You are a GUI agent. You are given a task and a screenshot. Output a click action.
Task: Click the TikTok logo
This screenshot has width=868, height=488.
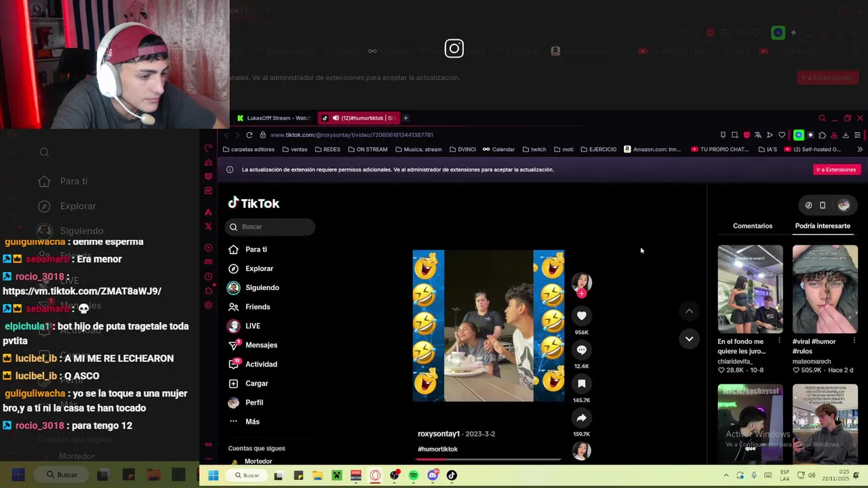click(x=254, y=203)
